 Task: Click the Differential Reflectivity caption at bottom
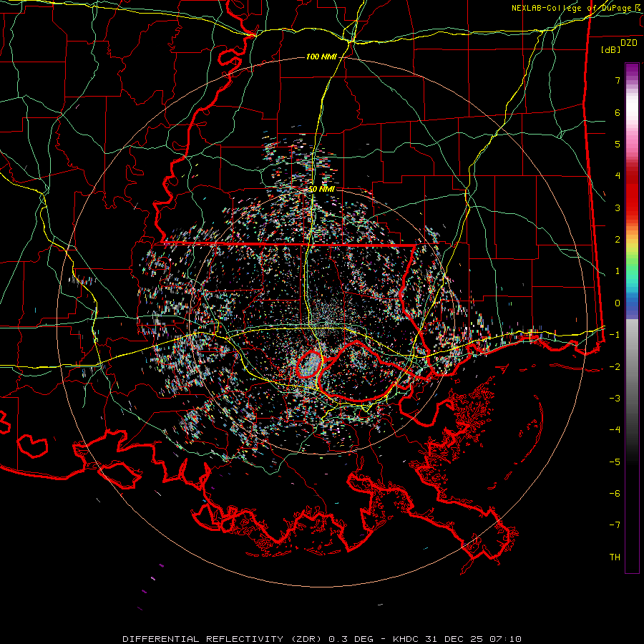[322, 639]
